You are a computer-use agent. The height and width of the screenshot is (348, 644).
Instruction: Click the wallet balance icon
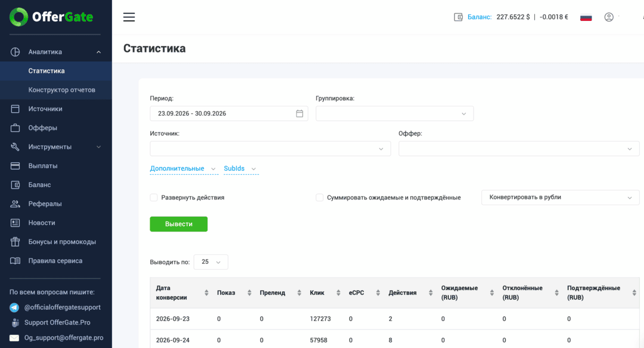point(458,17)
